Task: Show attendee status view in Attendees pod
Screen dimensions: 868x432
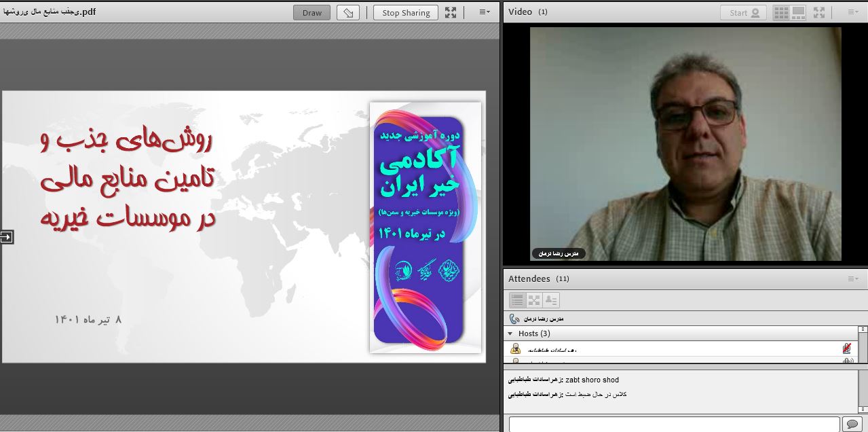Action: coord(552,300)
